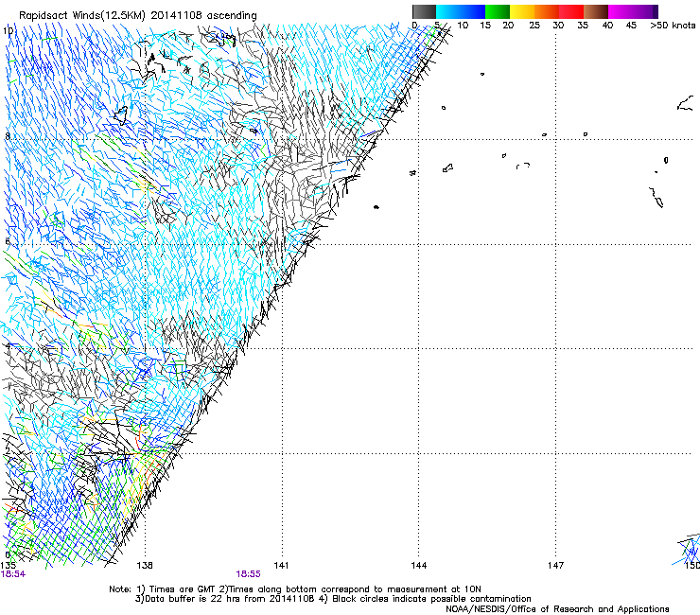Click the 'NOAA/NESDIS/Office of Research and Applications' credit
700x615 pixels.
[557, 609]
